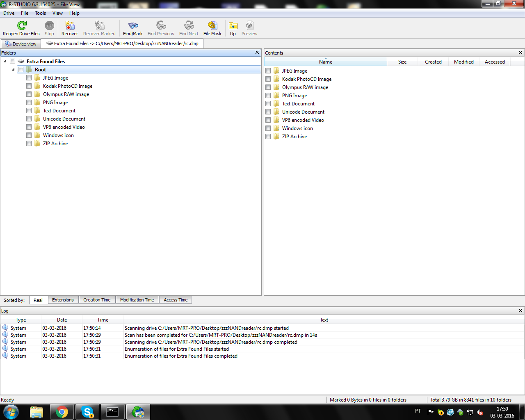525x420 pixels.
Task: Select JPEG Image folder icon in Folders tree
Action: click(x=37, y=78)
